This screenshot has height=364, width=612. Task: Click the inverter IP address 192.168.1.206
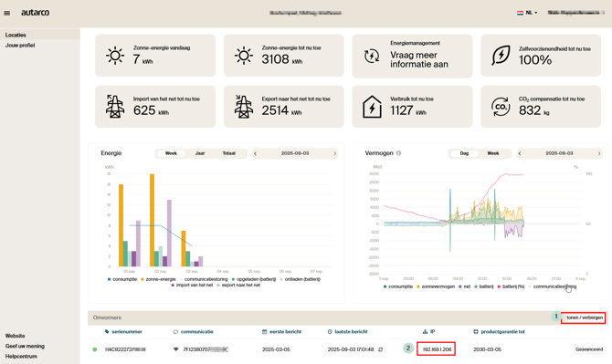pos(437,349)
